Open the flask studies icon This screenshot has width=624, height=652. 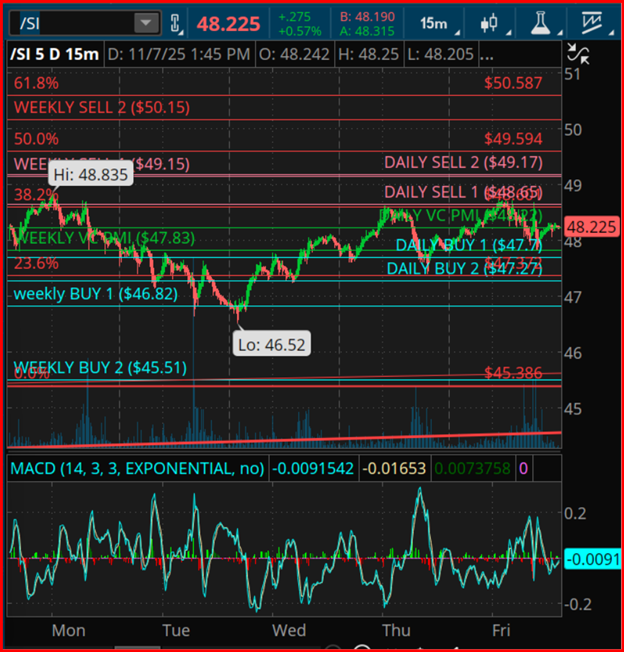542,23
